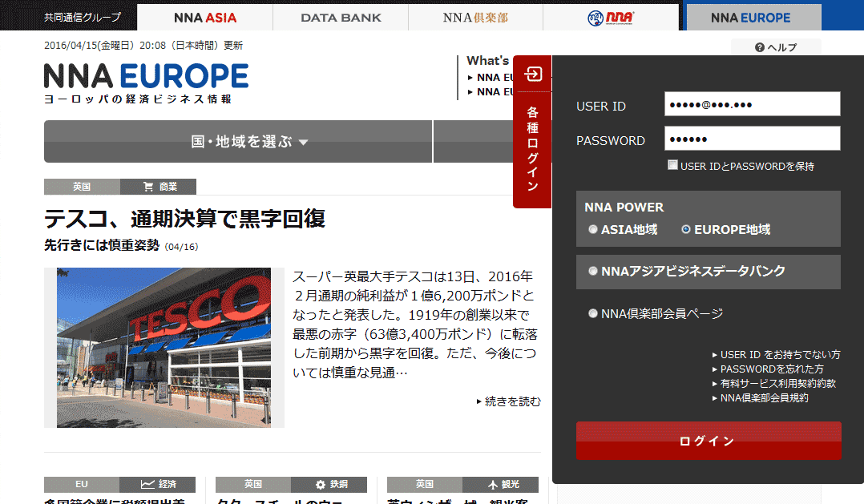Screen dimensions: 864x504
Task: Click the airplane icon beside 観光
Action: click(493, 484)
